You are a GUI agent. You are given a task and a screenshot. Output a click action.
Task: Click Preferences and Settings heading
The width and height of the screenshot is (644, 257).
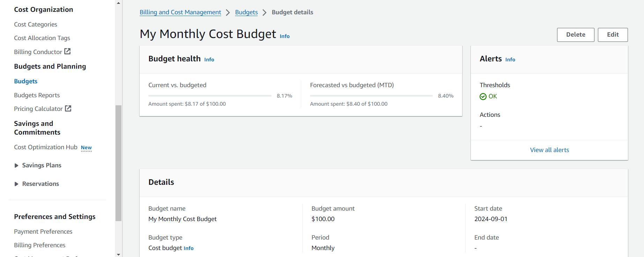(x=55, y=217)
